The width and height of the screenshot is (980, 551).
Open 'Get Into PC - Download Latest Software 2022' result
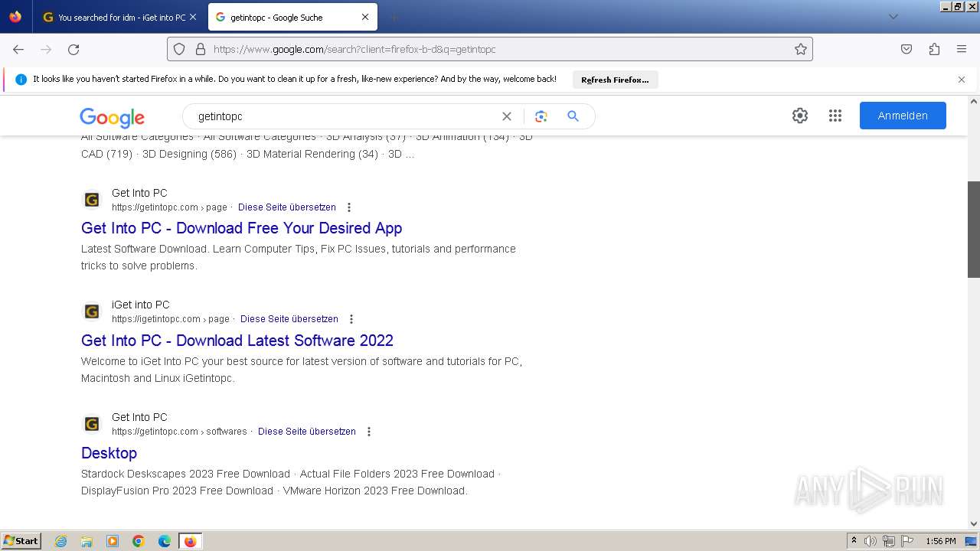(237, 341)
